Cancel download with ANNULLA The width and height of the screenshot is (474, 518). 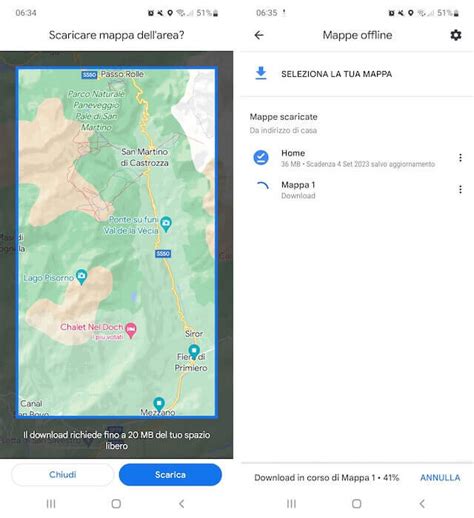pyautogui.click(x=440, y=478)
